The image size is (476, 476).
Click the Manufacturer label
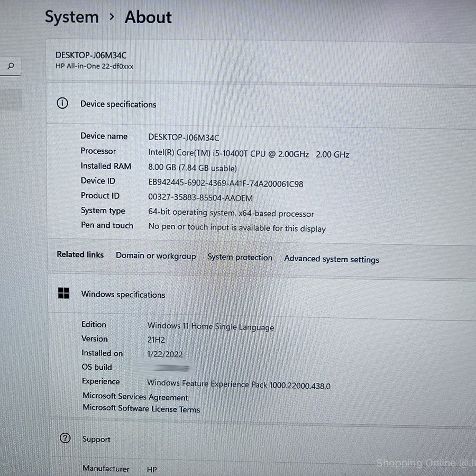tap(106, 469)
